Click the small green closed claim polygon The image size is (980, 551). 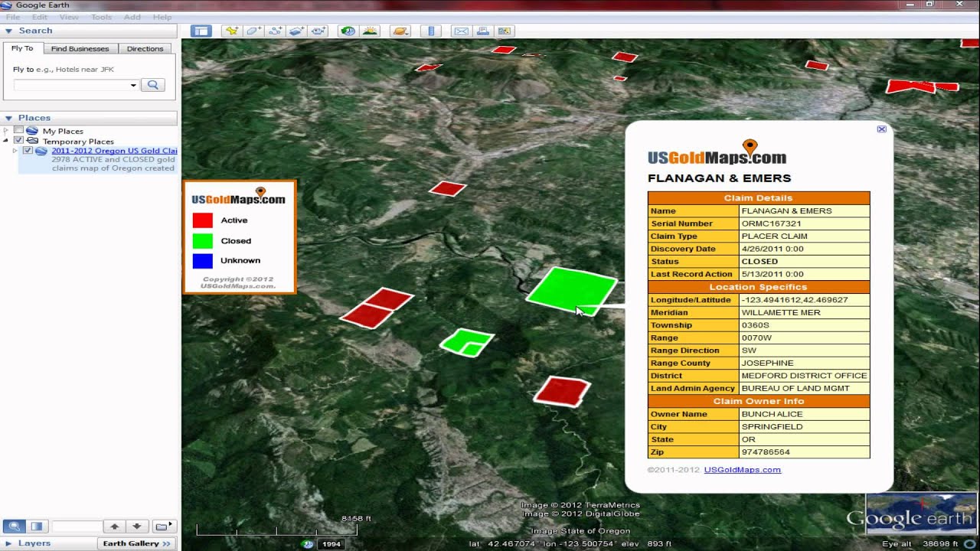466,342
